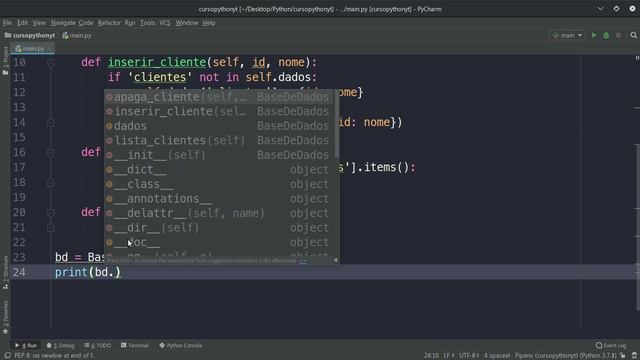Click the gray stop square in toolbar
This screenshot has height=360, width=640.
coord(618,36)
